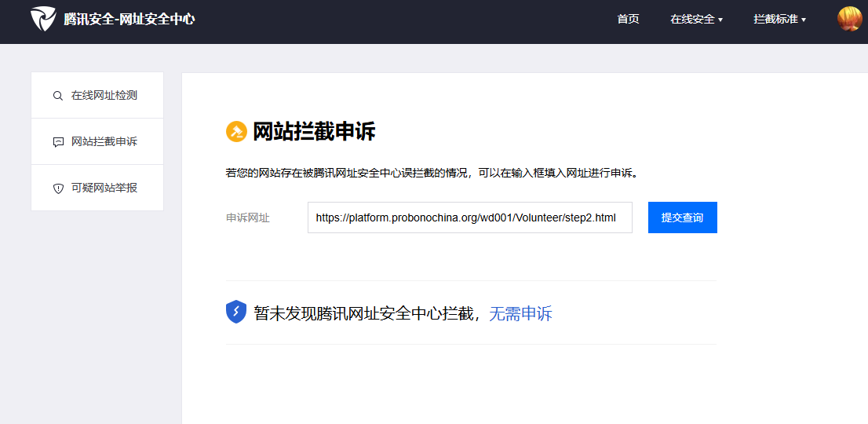Open 在线网址检测 in the sidebar
The width and height of the screenshot is (868, 424).
[97, 95]
